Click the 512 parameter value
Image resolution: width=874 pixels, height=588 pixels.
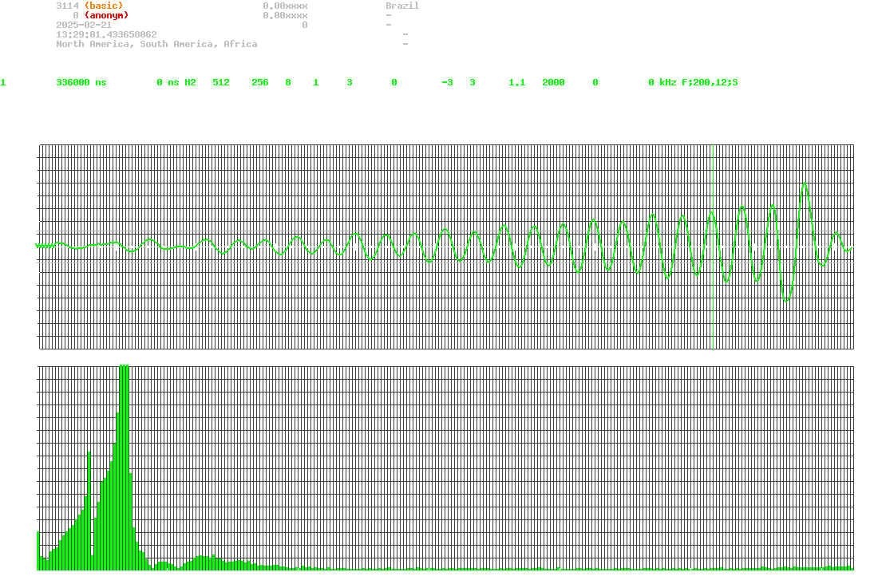[x=221, y=82]
